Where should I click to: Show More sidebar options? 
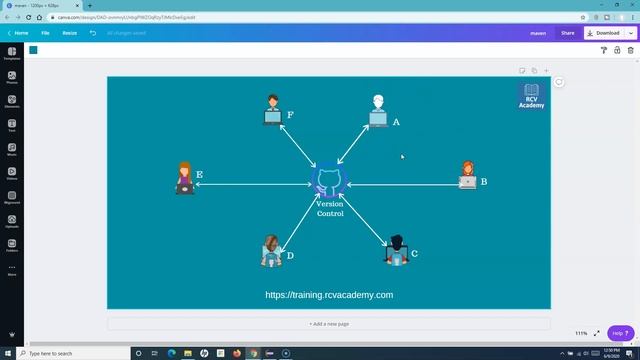coord(12,270)
